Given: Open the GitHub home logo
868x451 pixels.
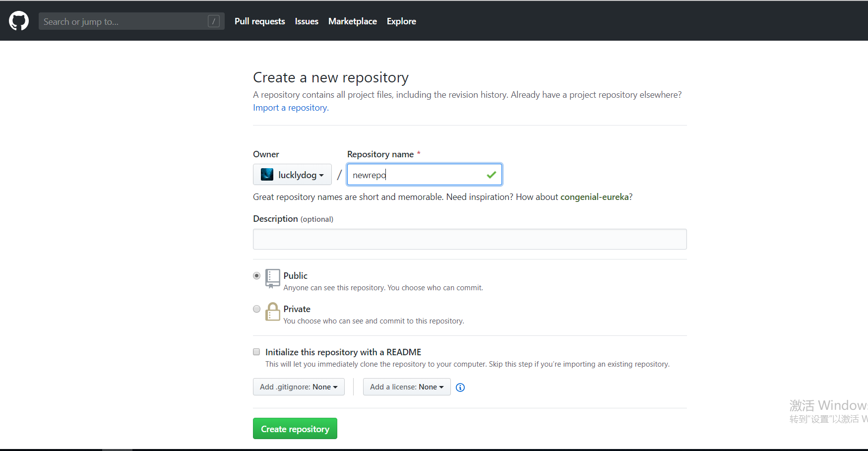Looking at the screenshot, I should [19, 21].
